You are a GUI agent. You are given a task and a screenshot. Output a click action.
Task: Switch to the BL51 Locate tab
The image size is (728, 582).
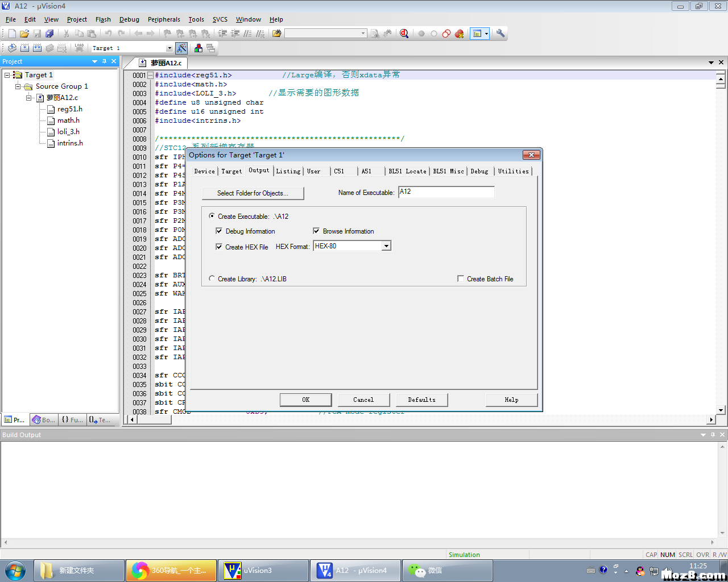point(407,171)
